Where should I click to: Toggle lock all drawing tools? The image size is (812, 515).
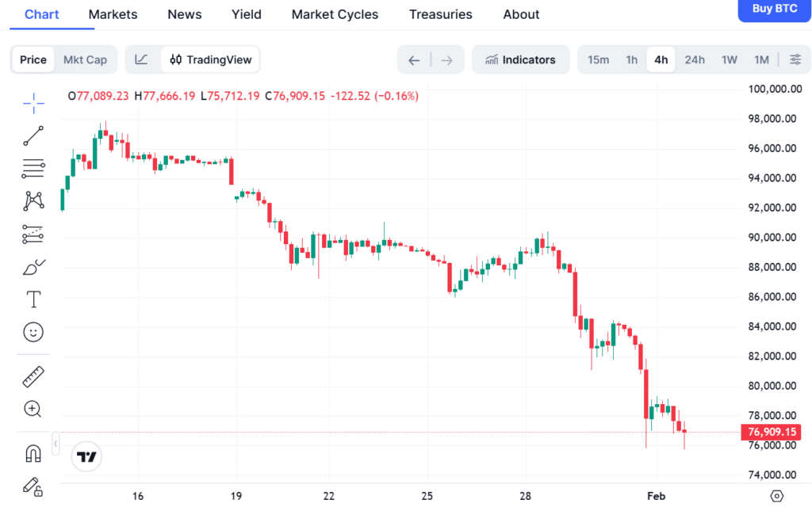coord(33,486)
